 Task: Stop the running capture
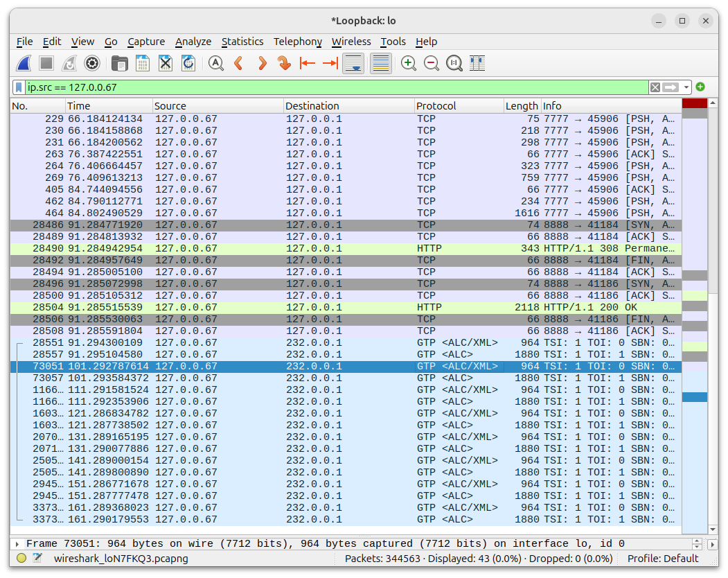click(46, 63)
